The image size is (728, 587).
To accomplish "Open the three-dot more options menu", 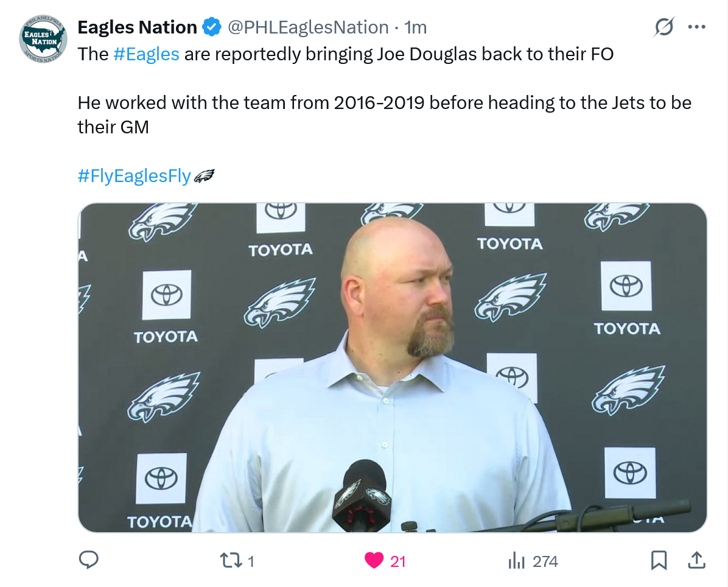I will click(x=696, y=27).
